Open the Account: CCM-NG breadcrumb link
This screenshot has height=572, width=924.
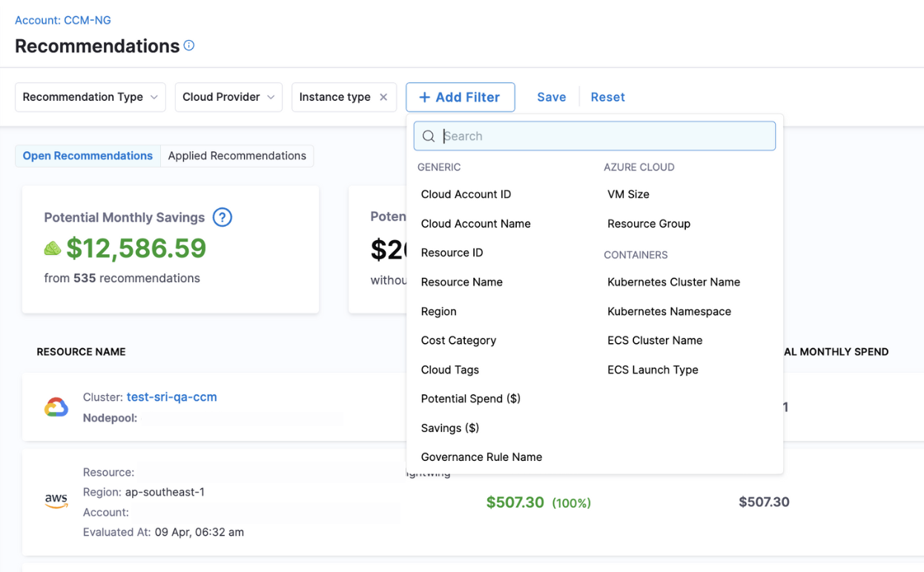(x=63, y=20)
